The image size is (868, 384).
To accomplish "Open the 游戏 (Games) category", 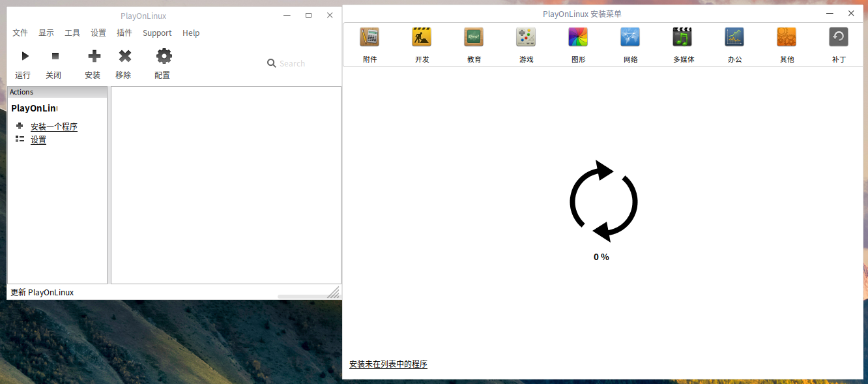I will 526,44.
